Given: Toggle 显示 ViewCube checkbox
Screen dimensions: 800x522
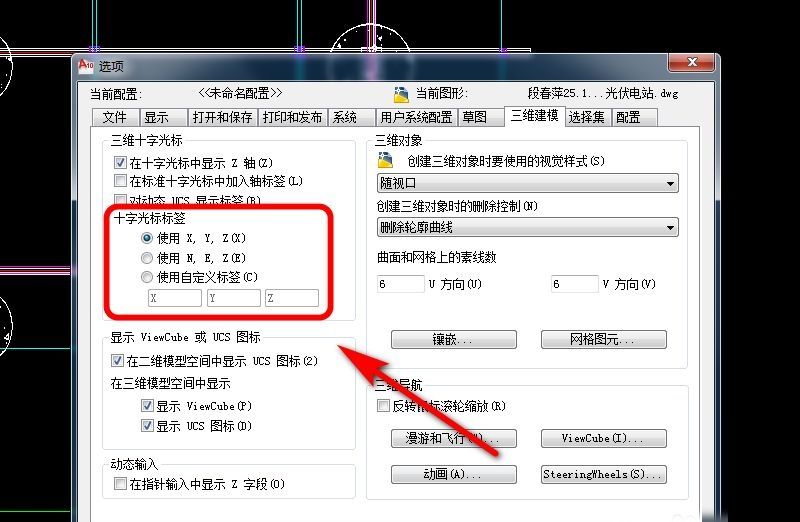Looking at the screenshot, I should [147, 406].
